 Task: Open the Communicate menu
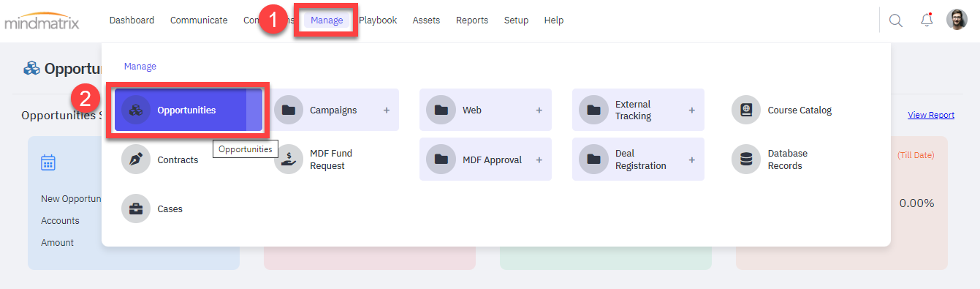click(199, 20)
